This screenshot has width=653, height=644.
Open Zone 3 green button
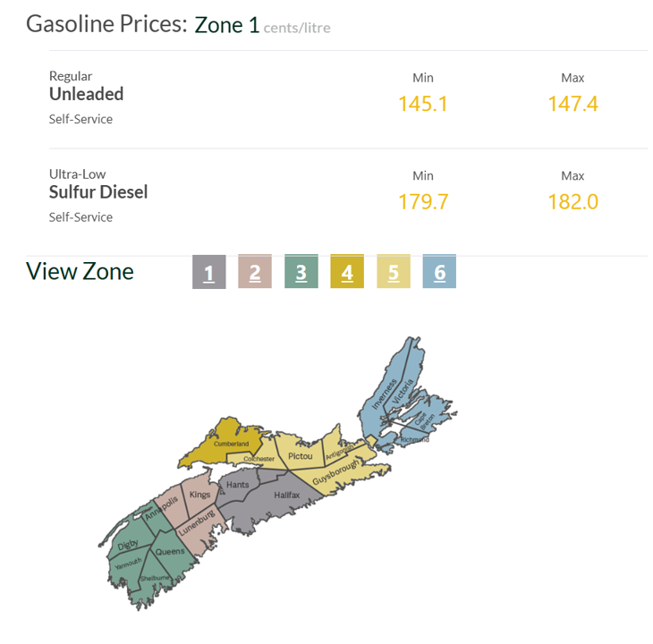coord(301,273)
